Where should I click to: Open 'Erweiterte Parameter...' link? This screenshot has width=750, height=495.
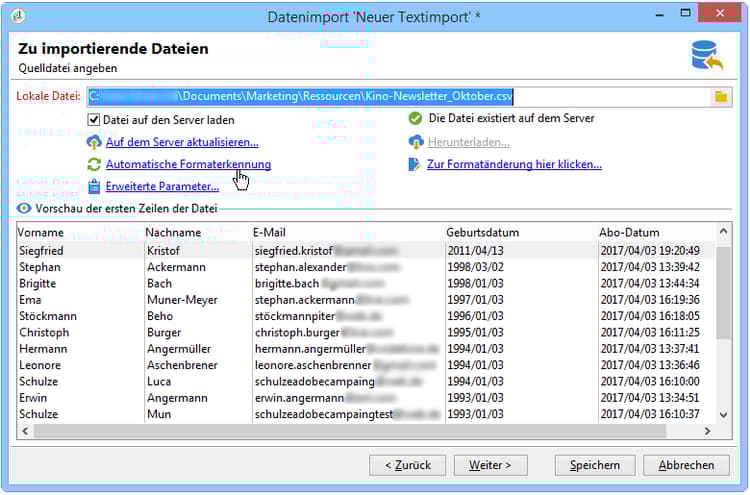[162, 186]
